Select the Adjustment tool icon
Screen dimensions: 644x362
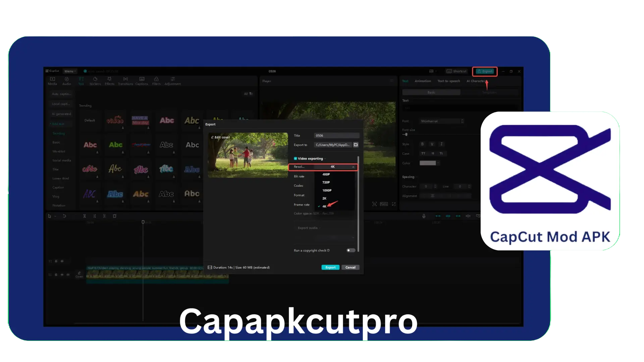click(x=173, y=80)
